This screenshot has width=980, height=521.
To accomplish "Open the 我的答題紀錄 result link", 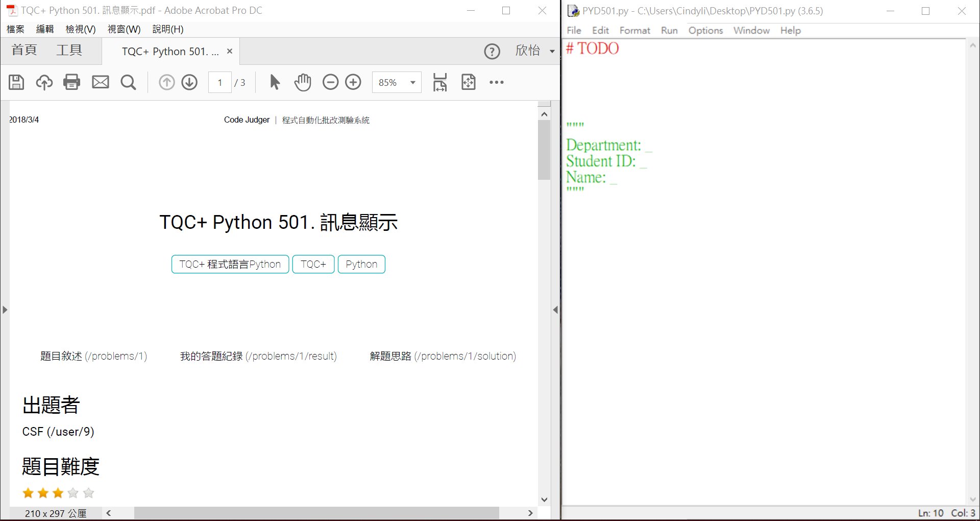I will [258, 356].
